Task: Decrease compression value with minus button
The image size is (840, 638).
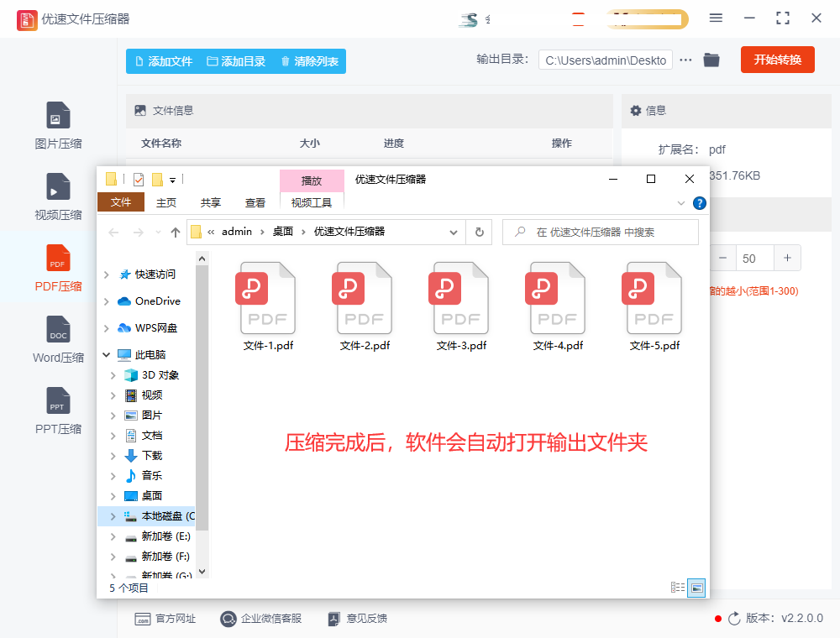Action: pyautogui.click(x=722, y=258)
